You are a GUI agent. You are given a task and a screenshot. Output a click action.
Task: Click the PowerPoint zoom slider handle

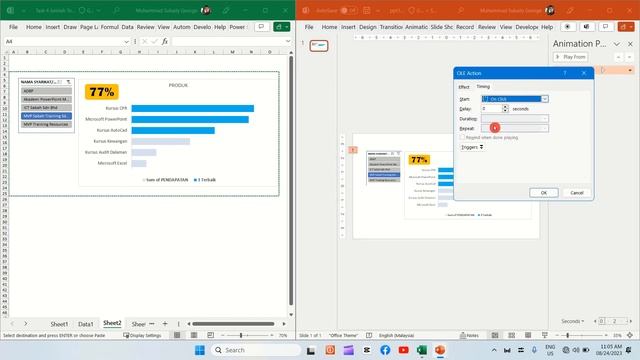567,335
